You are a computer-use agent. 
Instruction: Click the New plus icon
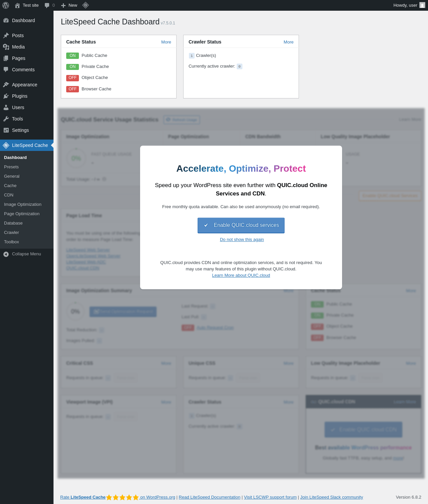click(63, 5)
